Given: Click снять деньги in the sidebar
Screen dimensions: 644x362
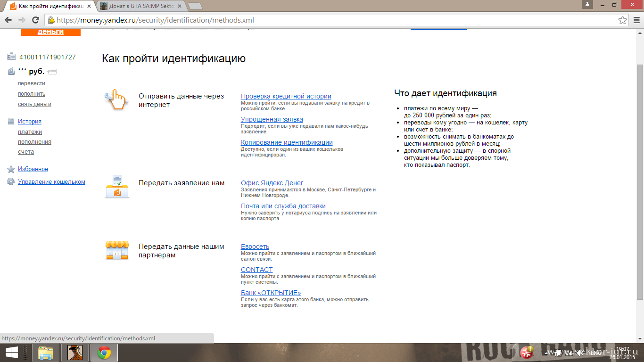Looking at the screenshot, I should (34, 104).
